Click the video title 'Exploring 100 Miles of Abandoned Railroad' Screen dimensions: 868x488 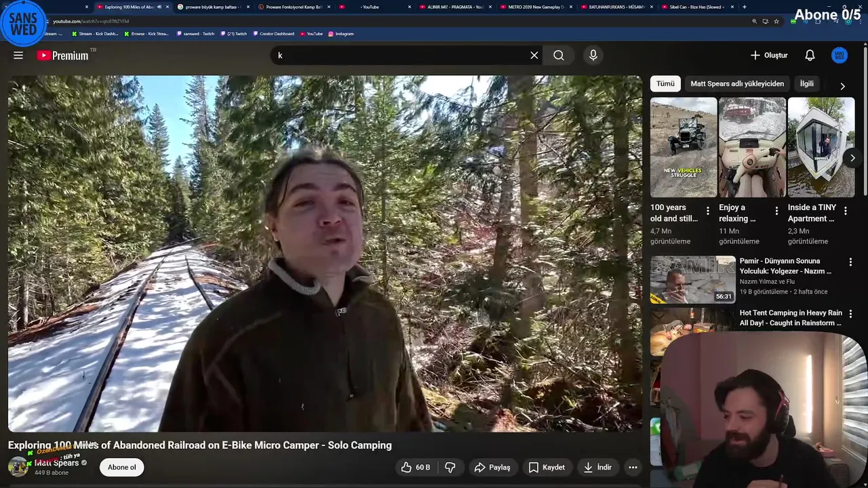(200, 445)
